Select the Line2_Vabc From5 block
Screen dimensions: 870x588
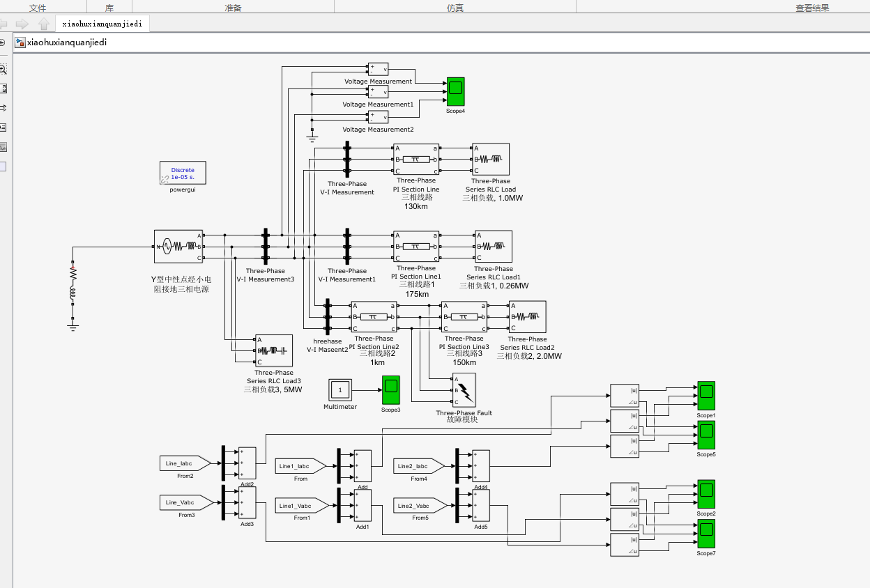coord(419,505)
